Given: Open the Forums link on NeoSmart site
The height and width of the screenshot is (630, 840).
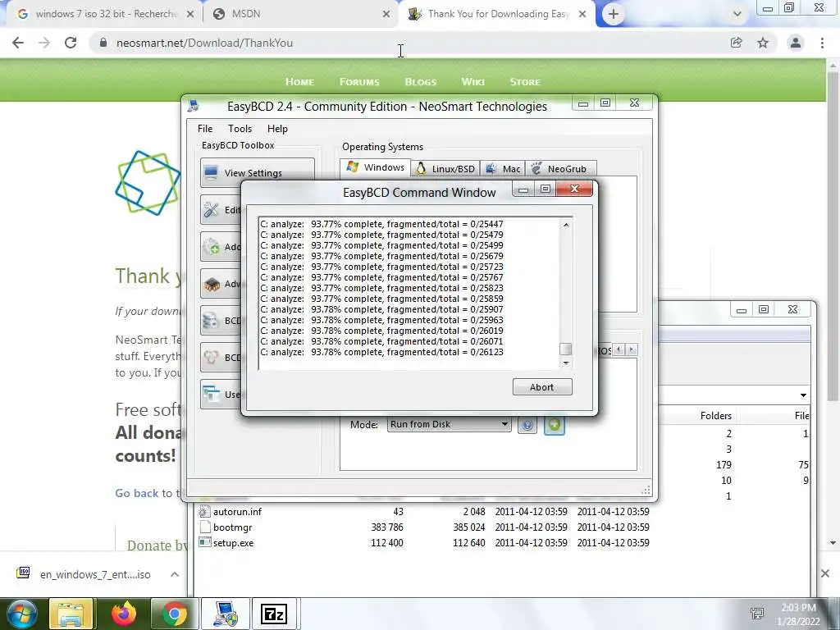Looking at the screenshot, I should click(x=359, y=82).
